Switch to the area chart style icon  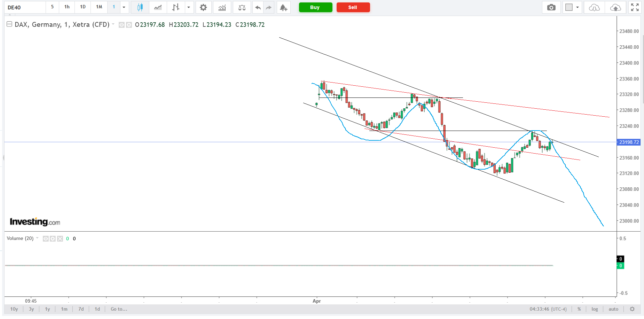click(x=158, y=7)
